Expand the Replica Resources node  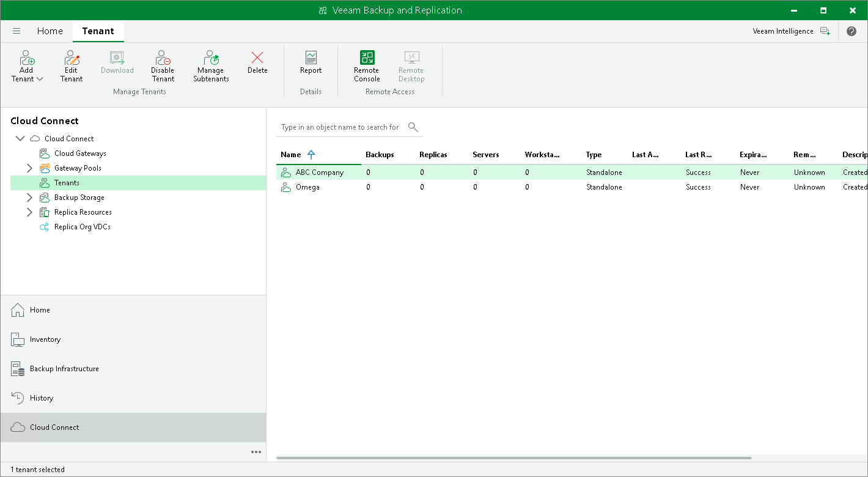[29, 212]
